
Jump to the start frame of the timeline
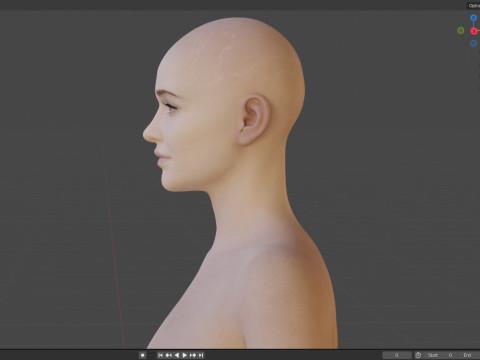pyautogui.click(x=160, y=355)
